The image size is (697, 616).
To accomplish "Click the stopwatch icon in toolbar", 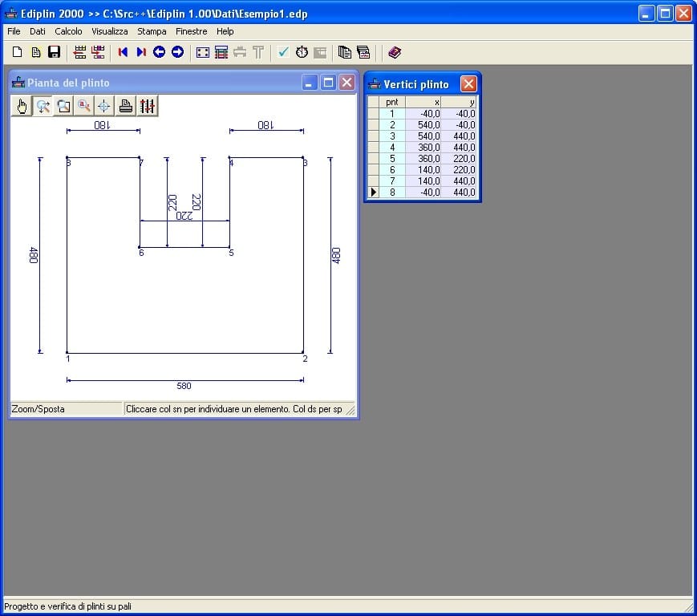I will (x=302, y=52).
